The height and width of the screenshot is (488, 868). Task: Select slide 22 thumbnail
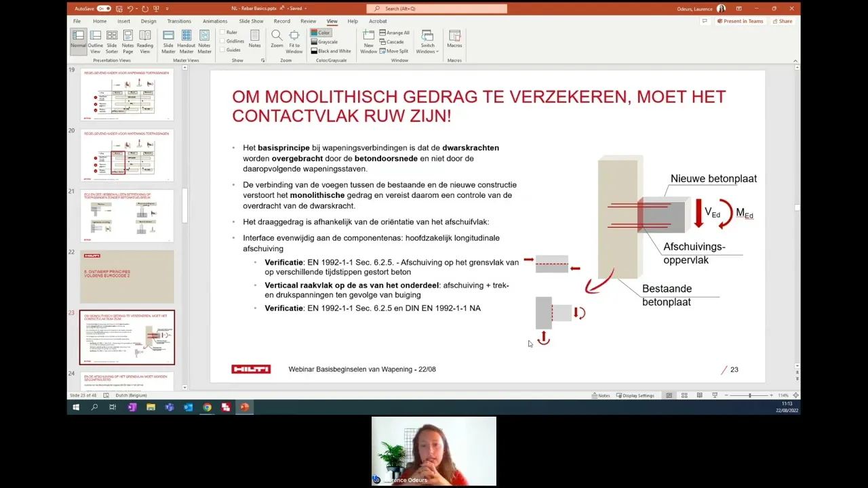pos(127,277)
